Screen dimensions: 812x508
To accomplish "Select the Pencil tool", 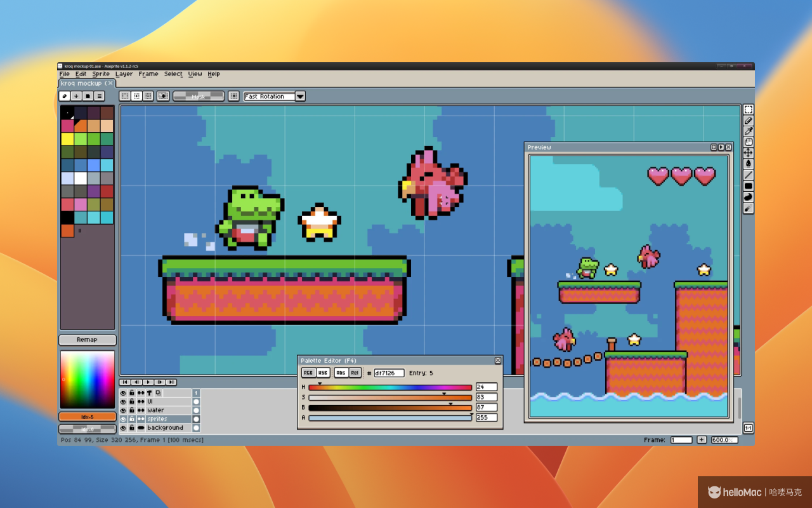I will pos(749,121).
